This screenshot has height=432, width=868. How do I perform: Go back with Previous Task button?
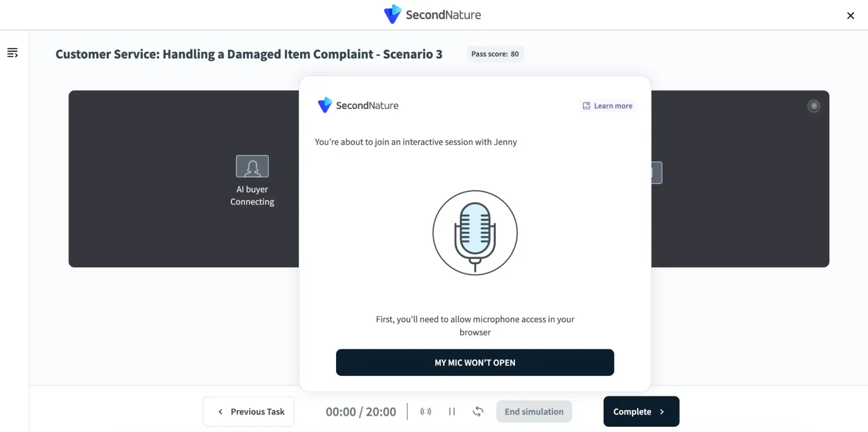click(x=249, y=412)
